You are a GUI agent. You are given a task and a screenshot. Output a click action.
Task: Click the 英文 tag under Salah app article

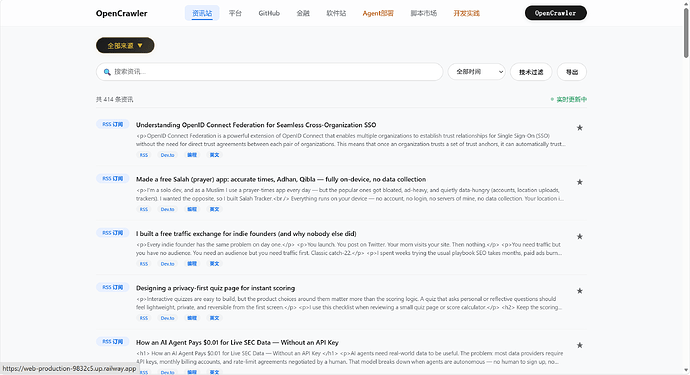(x=214, y=209)
